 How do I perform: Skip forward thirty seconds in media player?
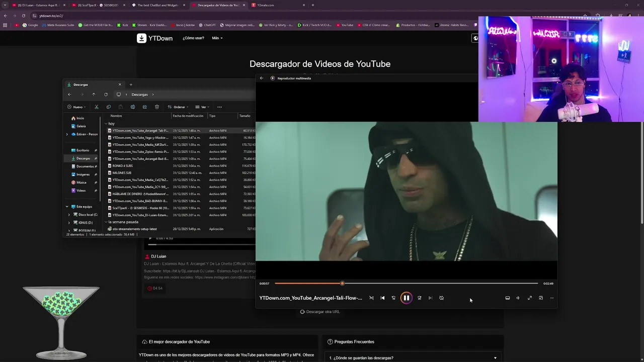pos(419,298)
